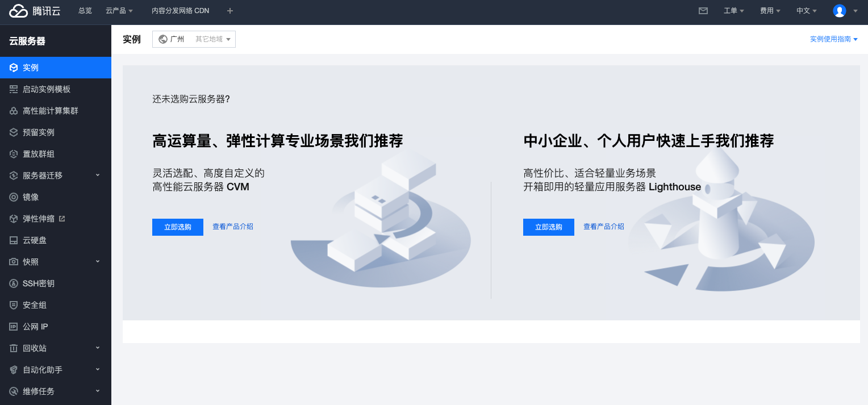
Task: Click the 置放群组 icon
Action: (x=14, y=154)
